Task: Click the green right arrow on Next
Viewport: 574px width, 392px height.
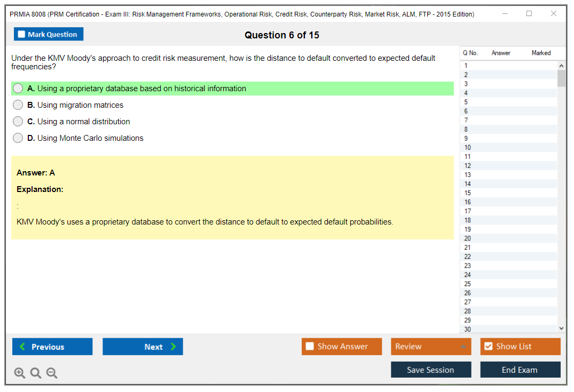Action: point(174,347)
